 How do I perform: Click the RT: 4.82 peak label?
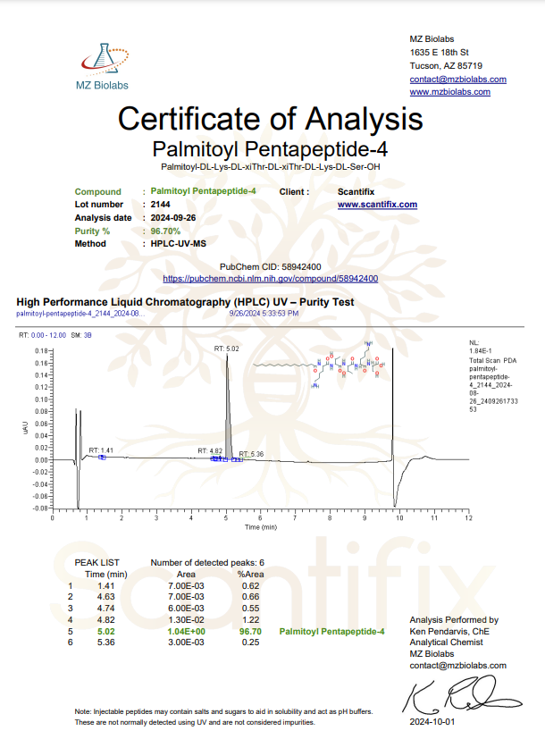pyautogui.click(x=210, y=451)
